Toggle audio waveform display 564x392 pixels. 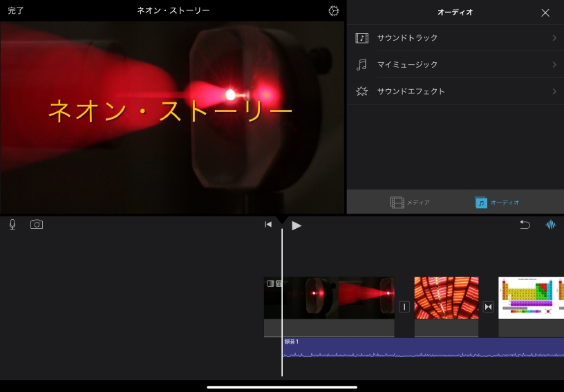[x=551, y=225]
